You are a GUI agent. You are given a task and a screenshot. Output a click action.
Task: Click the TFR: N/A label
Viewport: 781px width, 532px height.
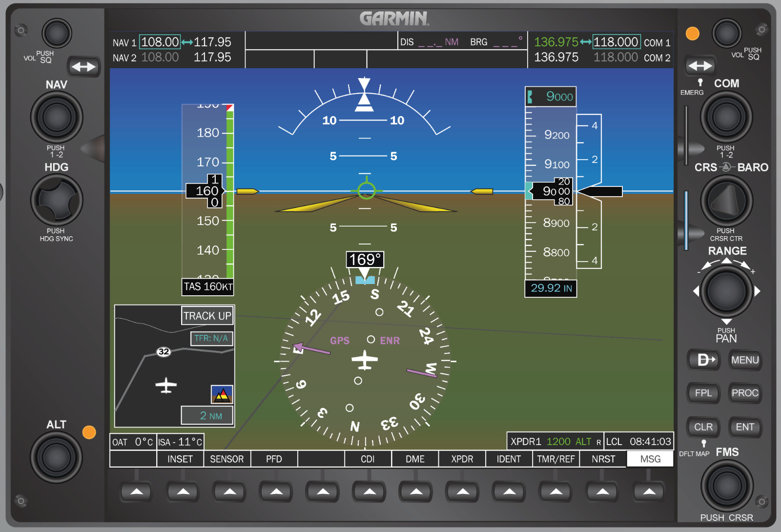[211, 338]
